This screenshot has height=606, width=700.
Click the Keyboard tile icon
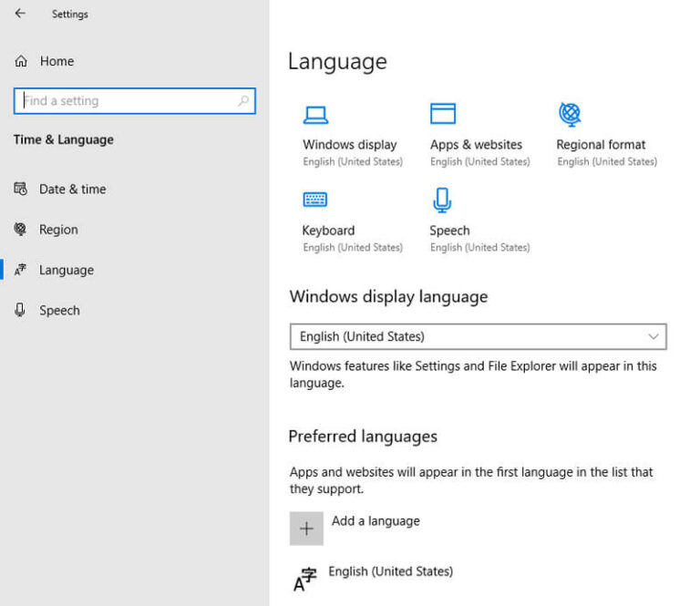315,199
